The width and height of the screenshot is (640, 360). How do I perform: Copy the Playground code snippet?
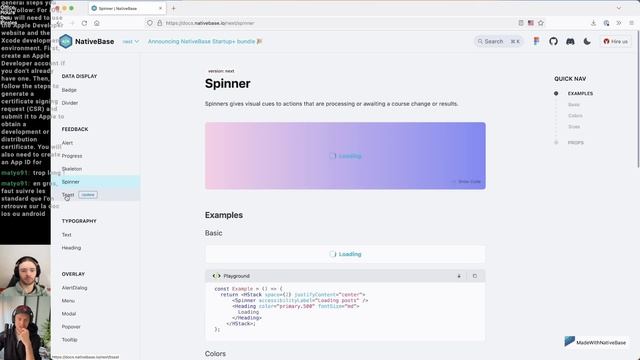(475, 276)
